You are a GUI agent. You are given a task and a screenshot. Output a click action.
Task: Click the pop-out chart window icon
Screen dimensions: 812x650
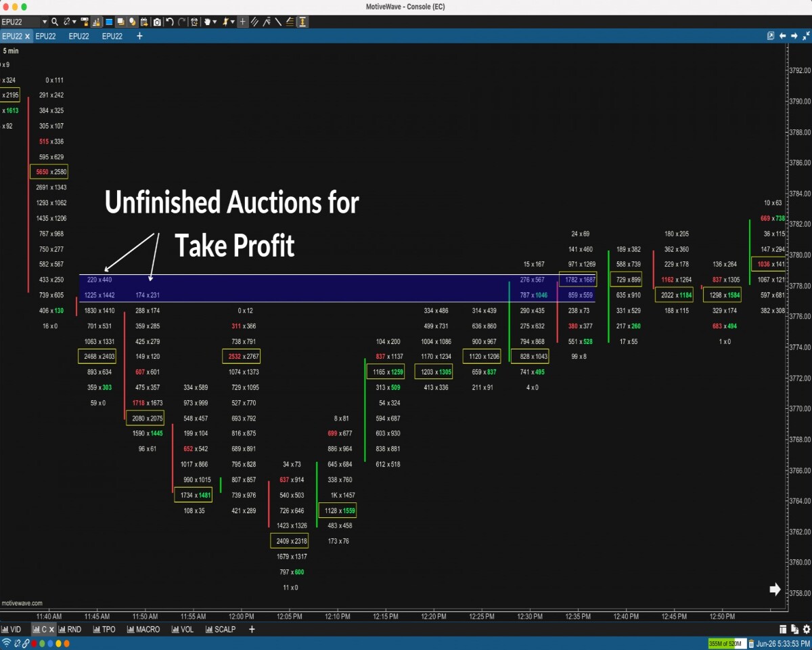click(771, 36)
